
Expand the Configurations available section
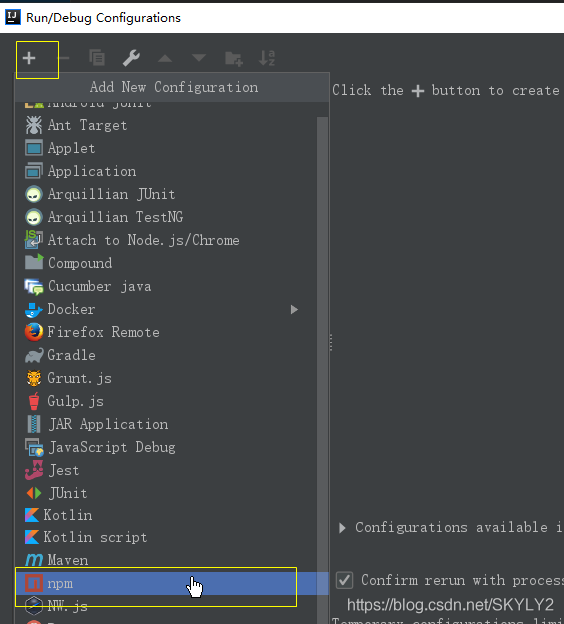pyautogui.click(x=342, y=528)
